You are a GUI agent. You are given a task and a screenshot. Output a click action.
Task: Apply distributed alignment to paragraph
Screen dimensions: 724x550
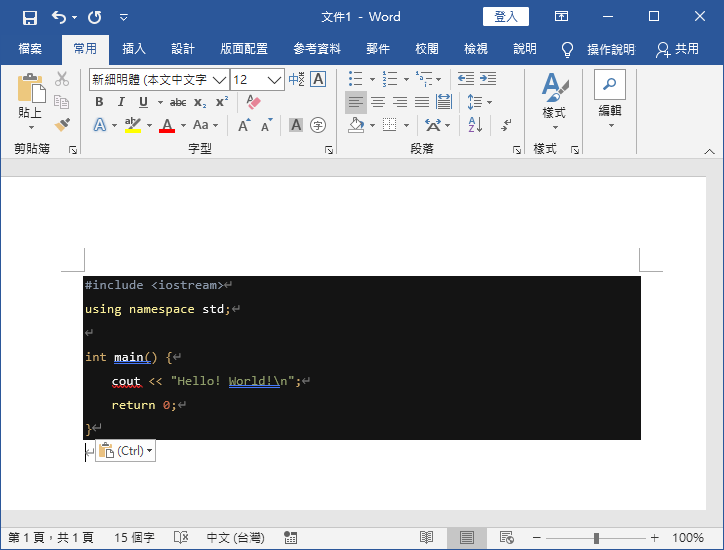tap(444, 102)
